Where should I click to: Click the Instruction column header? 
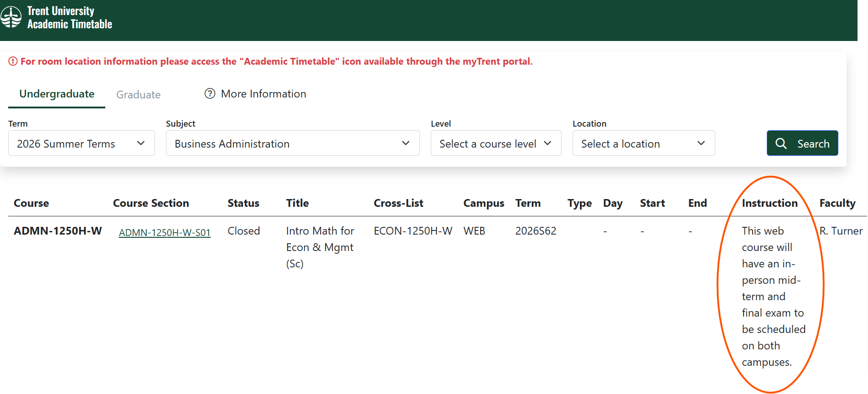(x=770, y=203)
